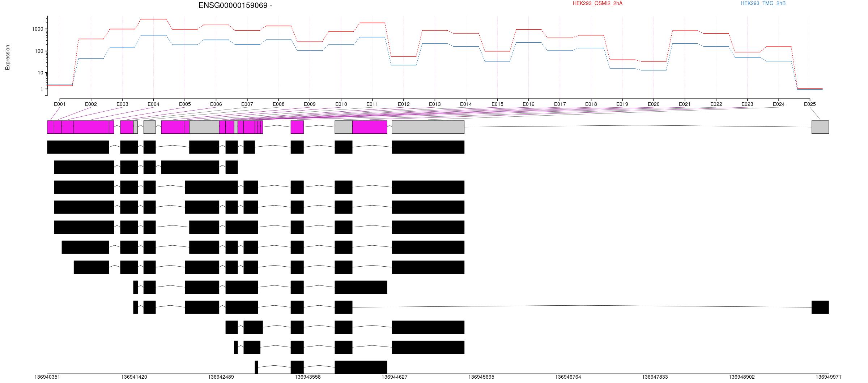Click the Expression y-axis label

click(x=8, y=57)
